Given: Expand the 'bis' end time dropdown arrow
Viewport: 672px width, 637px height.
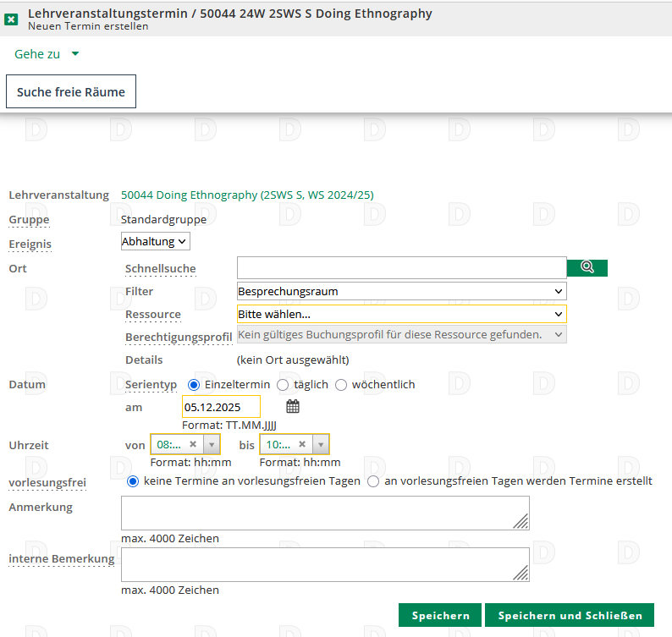Looking at the screenshot, I should point(321,444).
